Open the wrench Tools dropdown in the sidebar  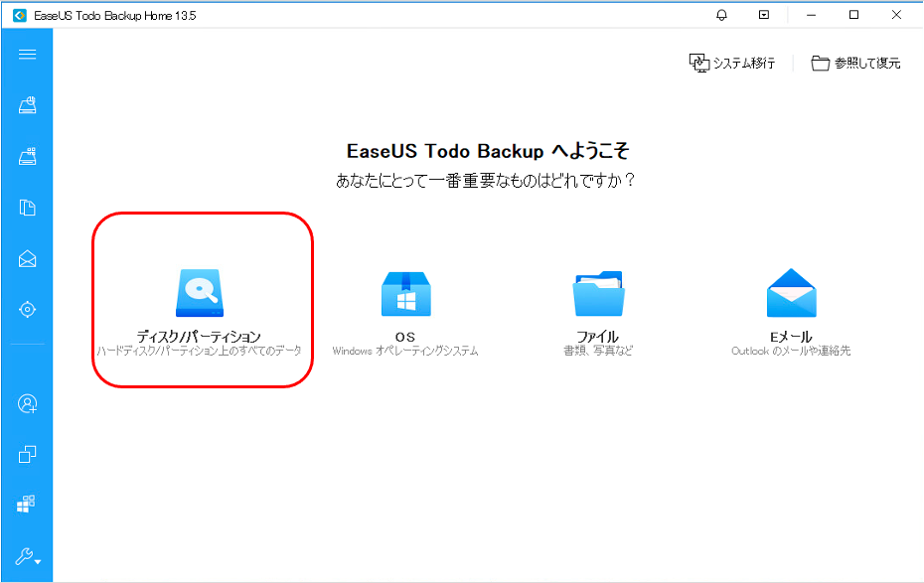(x=28, y=556)
